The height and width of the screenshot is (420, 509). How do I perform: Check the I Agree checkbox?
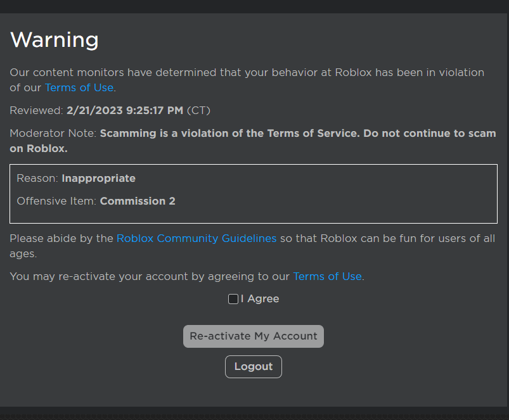[x=233, y=299]
